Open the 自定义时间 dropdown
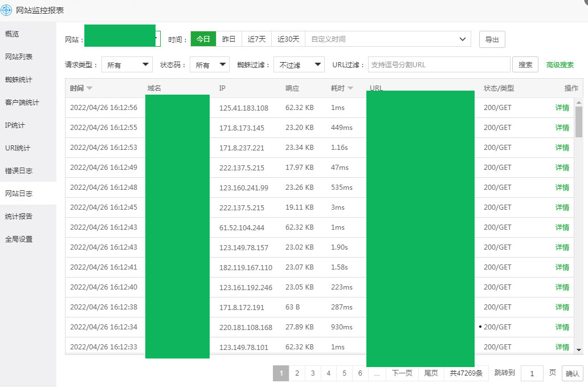This screenshot has width=588, height=387. click(388, 39)
